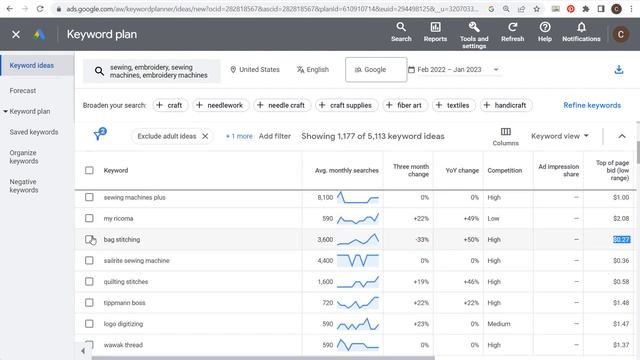This screenshot has width=640, height=360.
Task: Click the browser address bar
Action: [x=273, y=9]
